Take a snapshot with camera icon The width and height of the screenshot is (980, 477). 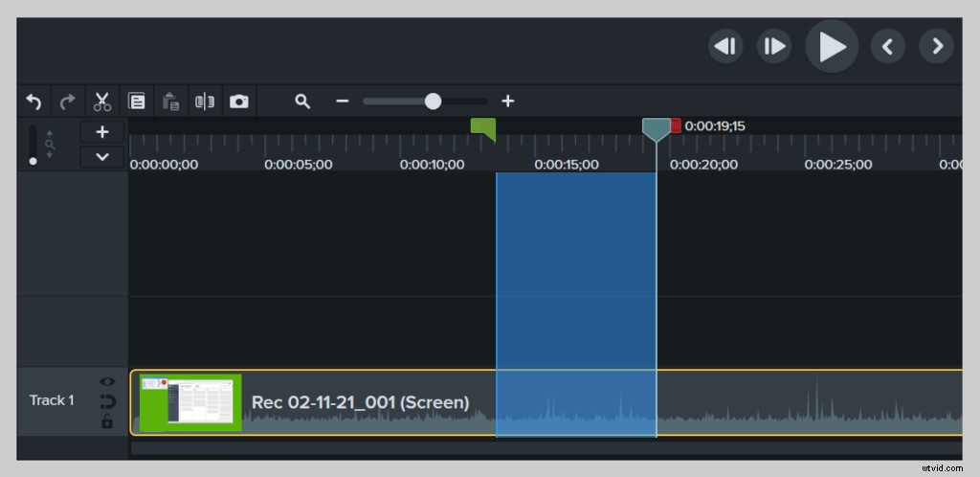[239, 101]
